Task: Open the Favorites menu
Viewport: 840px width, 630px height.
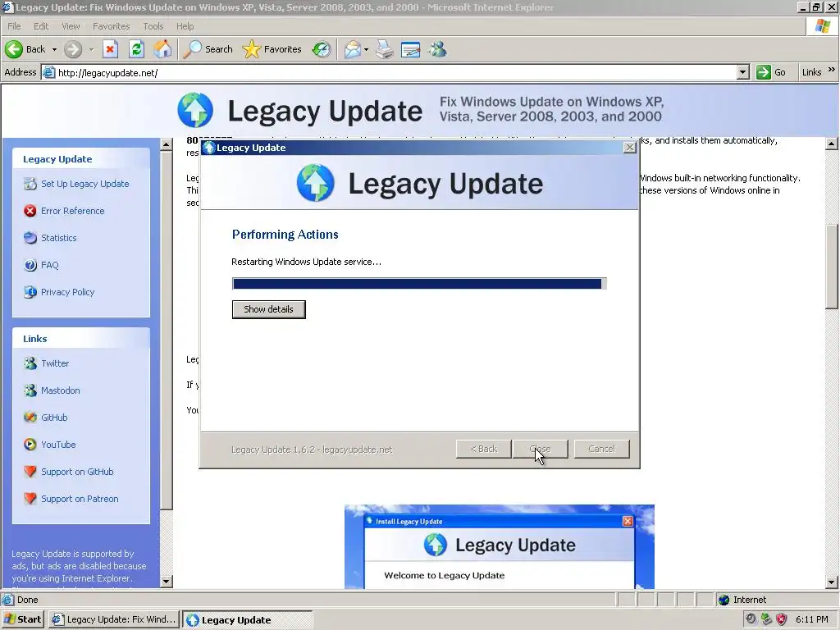Action: click(111, 26)
